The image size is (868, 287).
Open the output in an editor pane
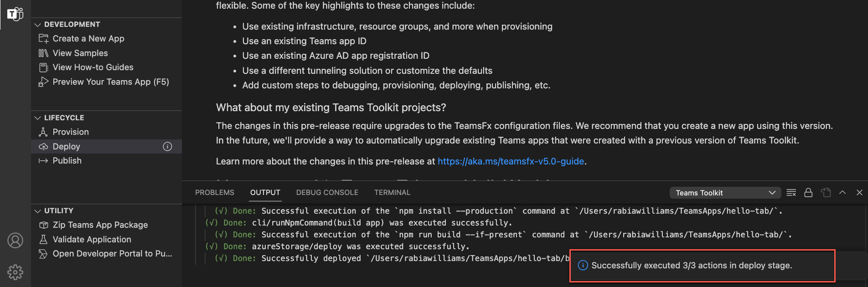[x=826, y=192]
